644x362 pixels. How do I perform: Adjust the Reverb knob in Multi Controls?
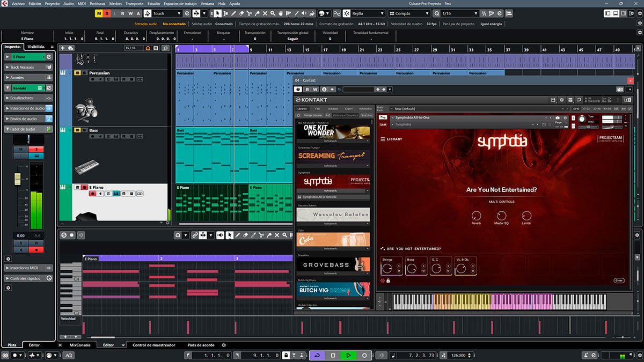(x=476, y=215)
